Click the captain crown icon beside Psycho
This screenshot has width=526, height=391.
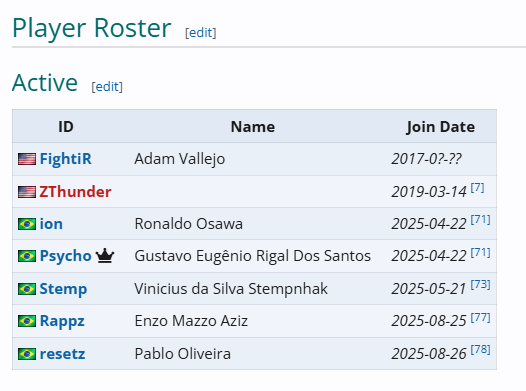[x=105, y=256]
